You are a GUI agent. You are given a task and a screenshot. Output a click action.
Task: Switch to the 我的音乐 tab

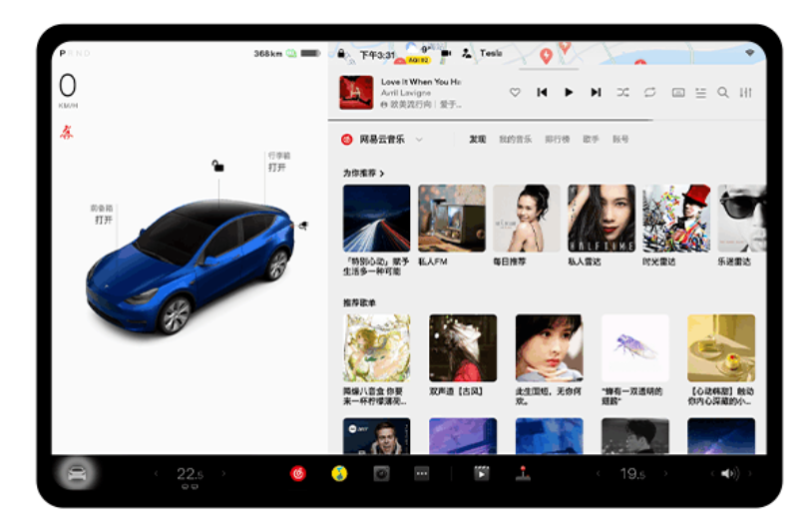(x=516, y=139)
